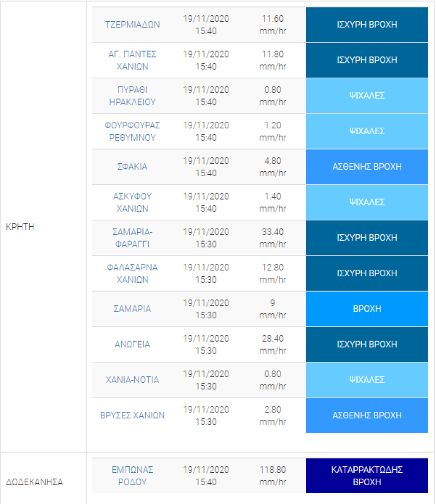436x504 pixels.
Task: Click the ΦΑΛΑΣΑΡΝΑ ΧΑΝΙΩΝ station link
Action: pyautogui.click(x=132, y=273)
